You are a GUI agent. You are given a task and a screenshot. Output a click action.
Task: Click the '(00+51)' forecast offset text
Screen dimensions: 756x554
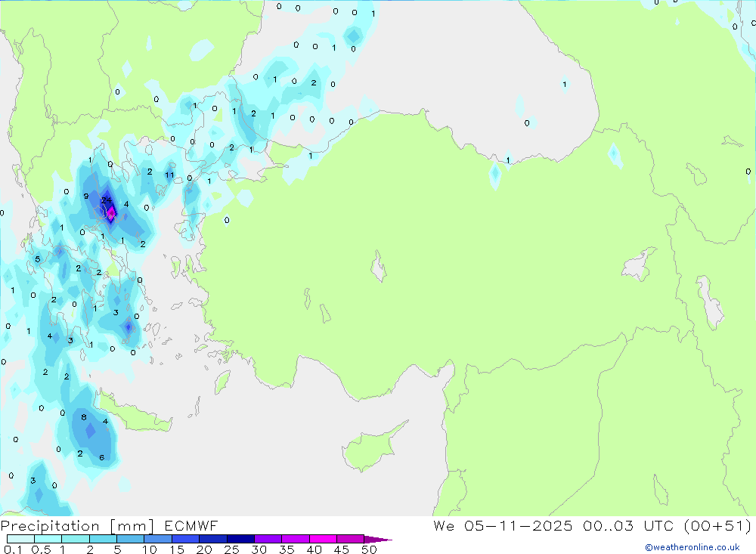[717, 526]
